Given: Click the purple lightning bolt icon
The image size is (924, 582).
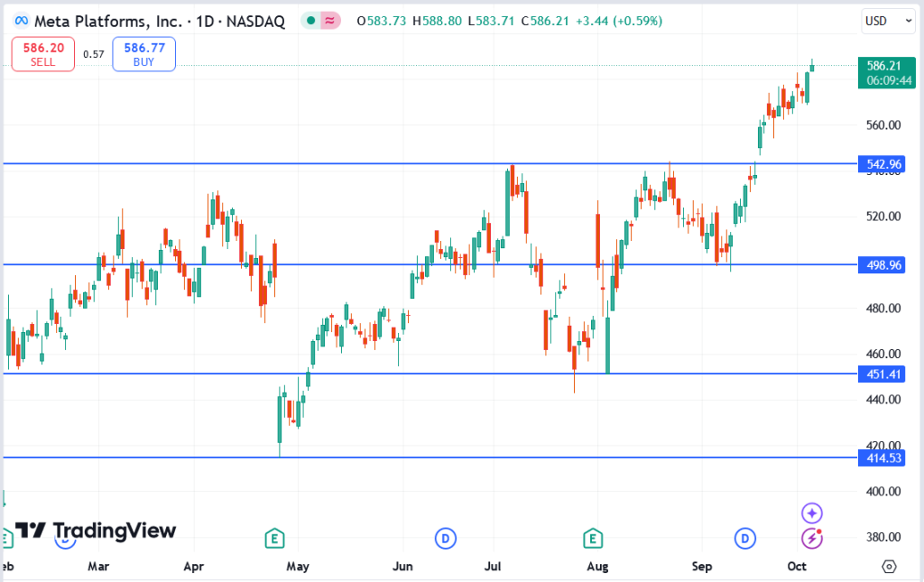Looking at the screenshot, I should coord(812,538).
